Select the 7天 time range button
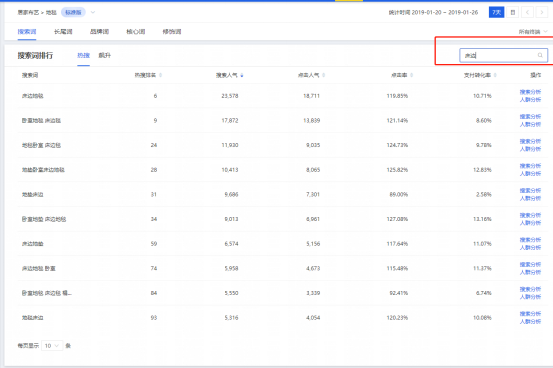The image size is (553, 368). coord(496,12)
